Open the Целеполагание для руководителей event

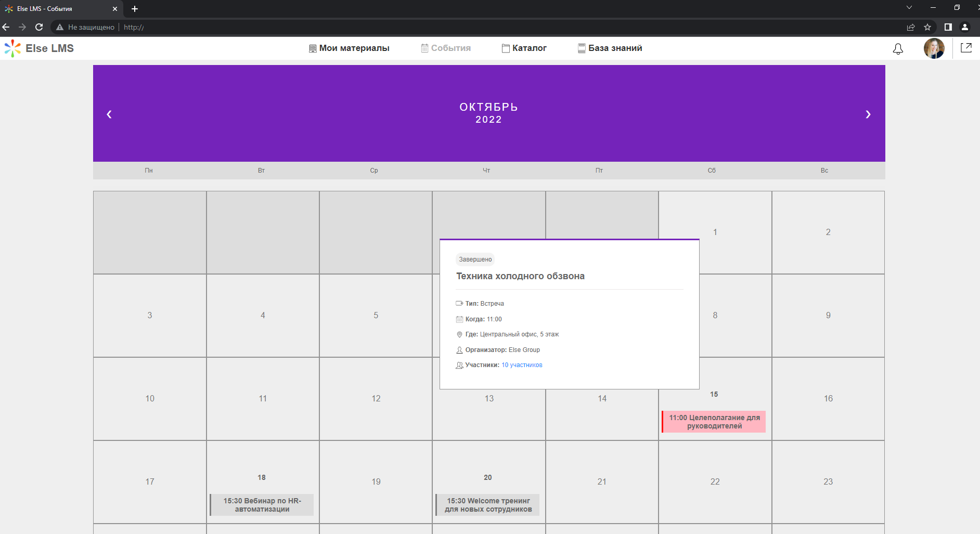714,422
